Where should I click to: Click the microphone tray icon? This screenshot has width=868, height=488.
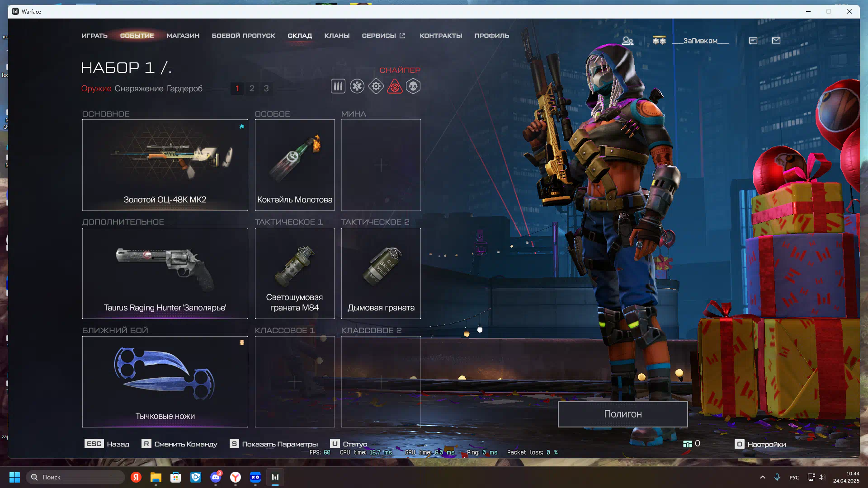[777, 477]
